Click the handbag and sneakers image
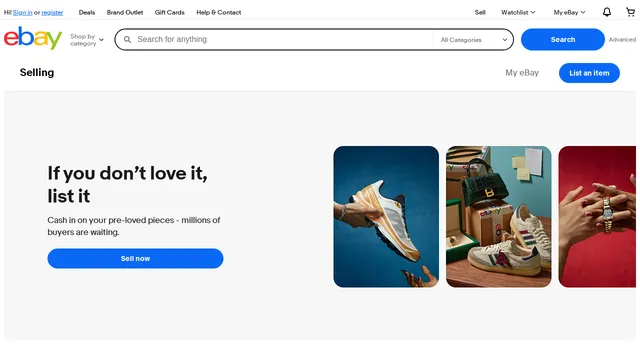Viewport: 640px width, 360px height. pos(498,217)
